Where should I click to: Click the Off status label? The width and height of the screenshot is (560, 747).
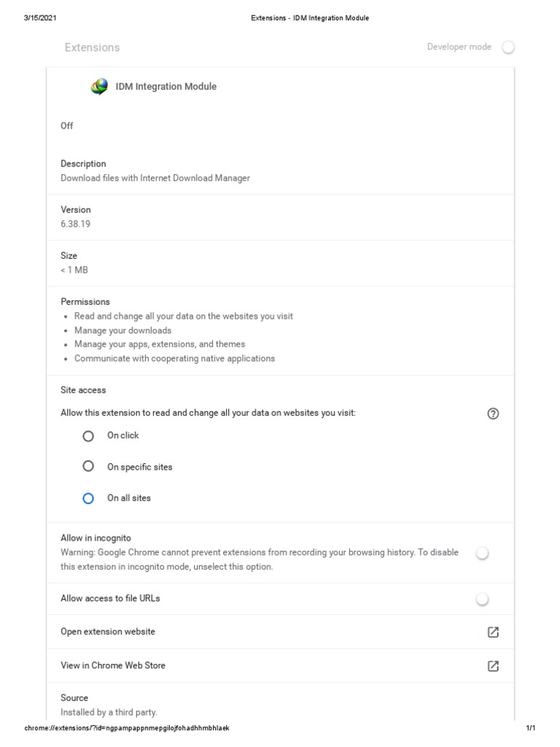click(x=67, y=125)
